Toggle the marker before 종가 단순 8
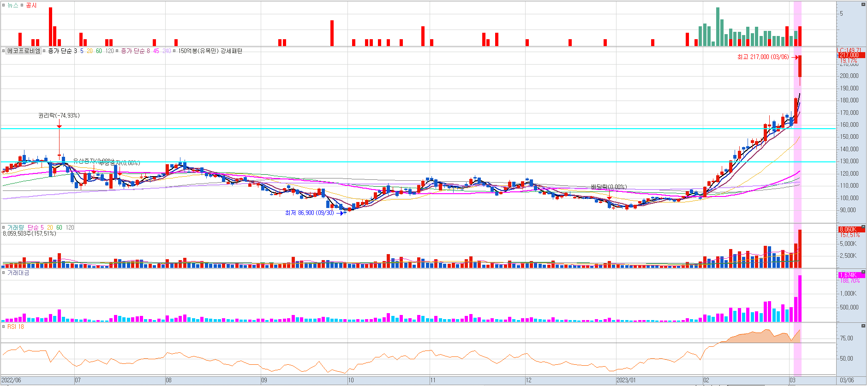 tap(117, 51)
